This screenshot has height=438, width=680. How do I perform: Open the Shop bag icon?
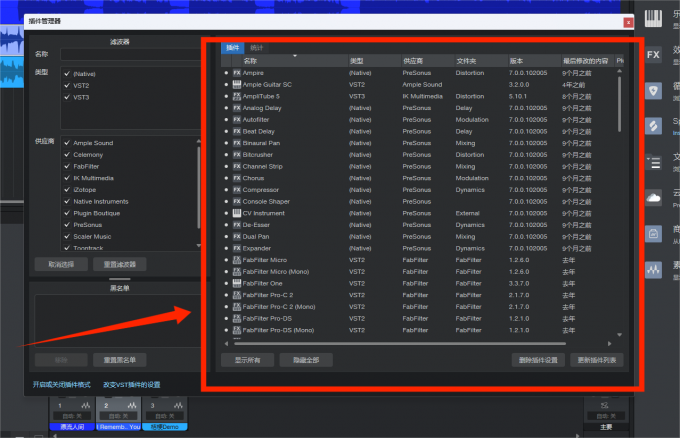pyautogui.click(x=653, y=234)
